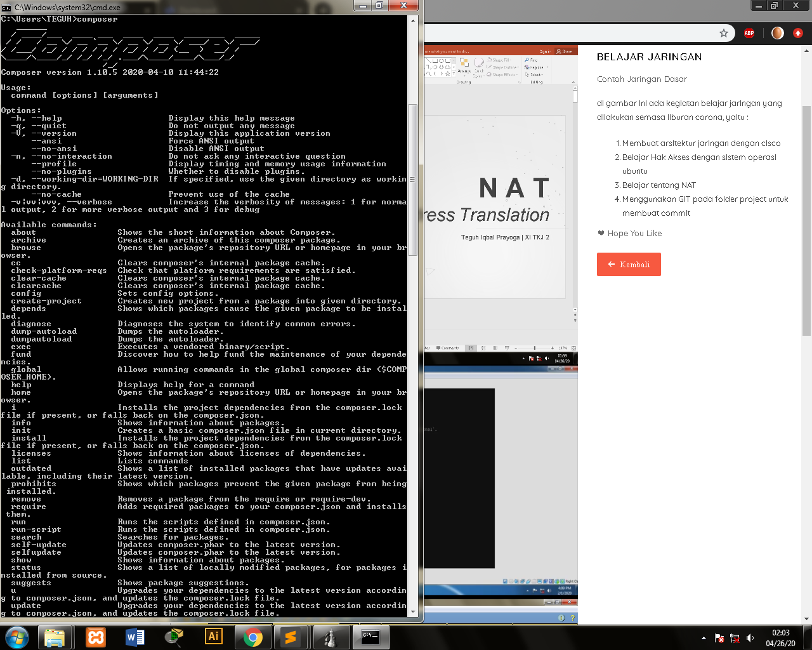Click the 'Available commands:' line in cmd
Viewport: 812px width, 650px height.
[49, 225]
